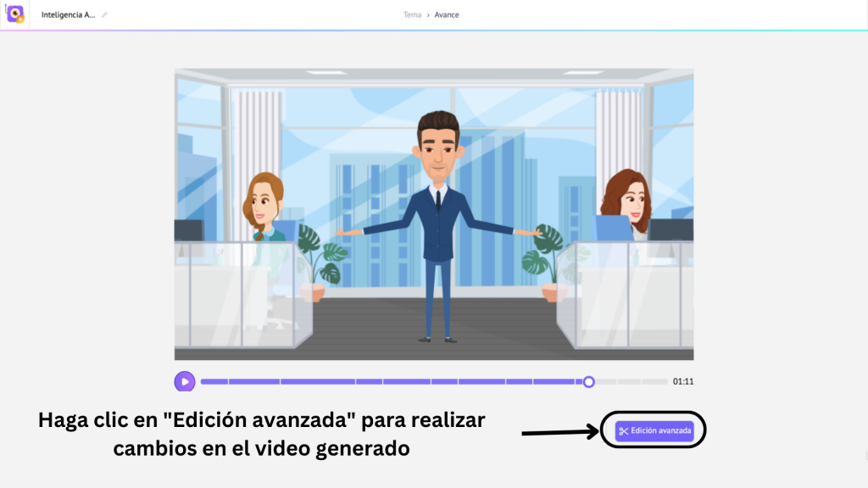Click the purple app logo icon
Screen dimensions: 868x488
[x=14, y=14]
